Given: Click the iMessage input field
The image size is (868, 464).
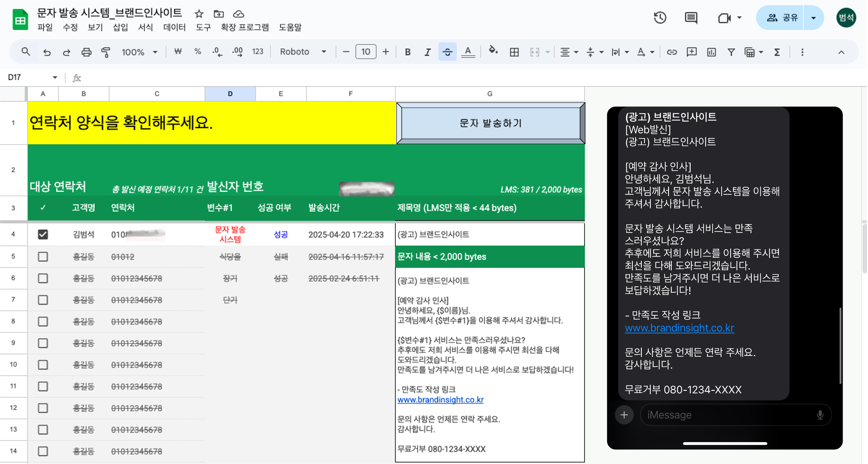Looking at the screenshot, I should (728, 415).
